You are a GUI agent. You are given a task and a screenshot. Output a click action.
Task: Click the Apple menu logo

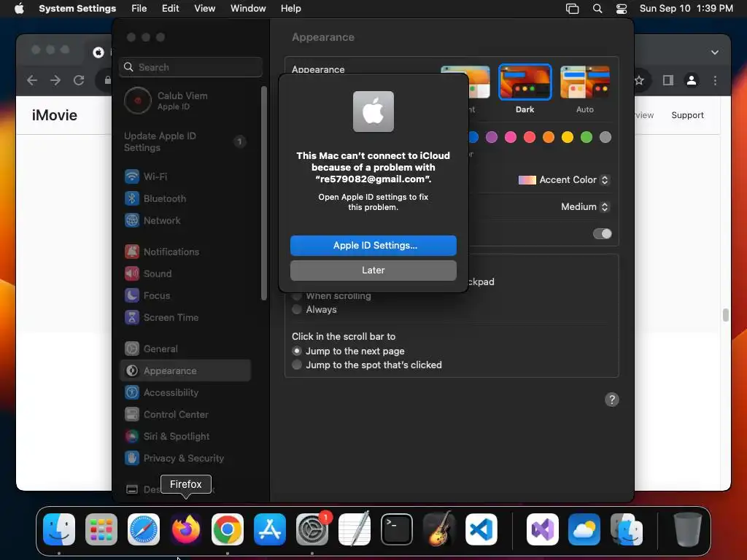(19, 9)
